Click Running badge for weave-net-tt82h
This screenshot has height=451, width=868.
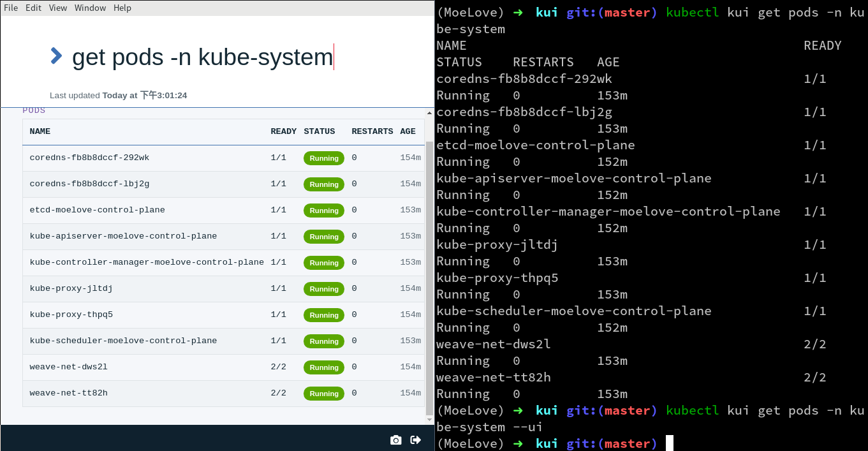coord(324,394)
